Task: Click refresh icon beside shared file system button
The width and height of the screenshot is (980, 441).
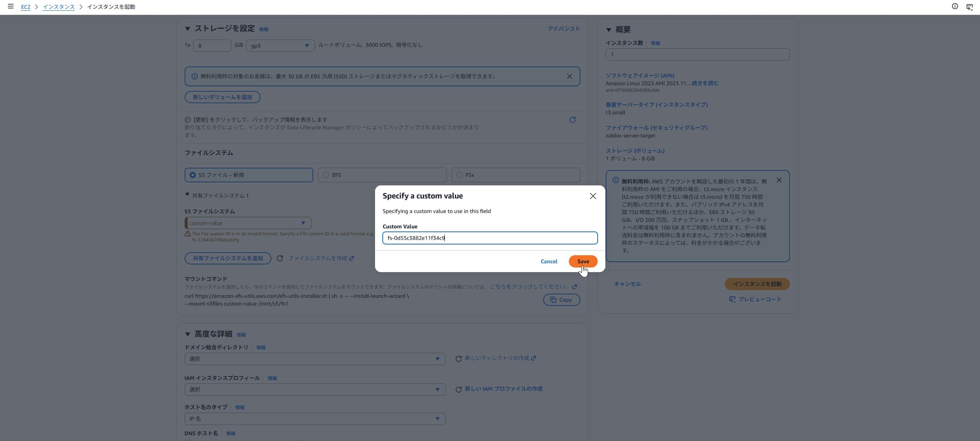Action: coord(280,258)
